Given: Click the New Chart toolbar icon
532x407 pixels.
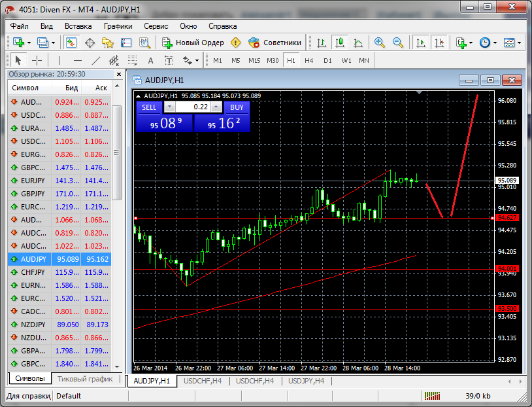Looking at the screenshot, I should [19, 43].
